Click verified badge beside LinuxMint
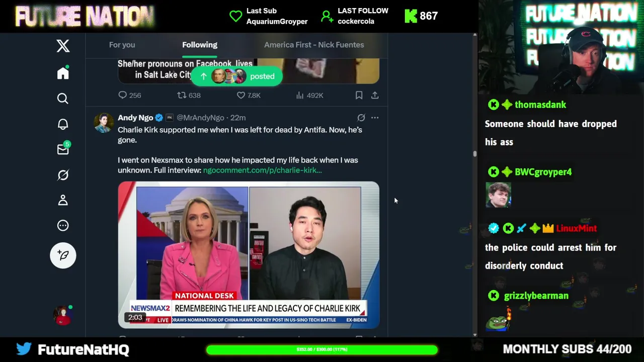 click(x=494, y=228)
